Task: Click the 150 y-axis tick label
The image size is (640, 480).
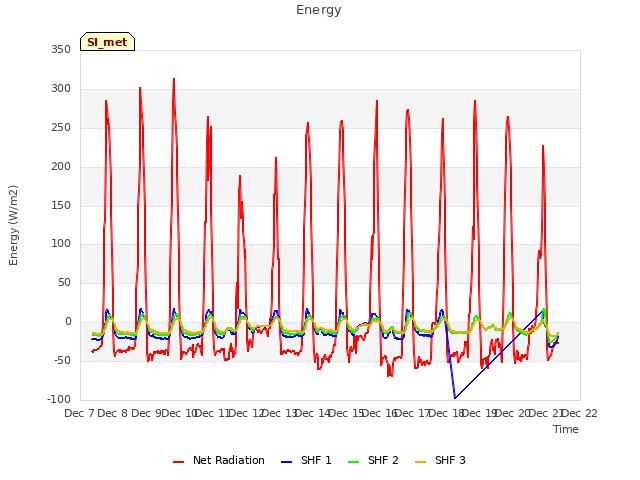Action: (x=61, y=205)
